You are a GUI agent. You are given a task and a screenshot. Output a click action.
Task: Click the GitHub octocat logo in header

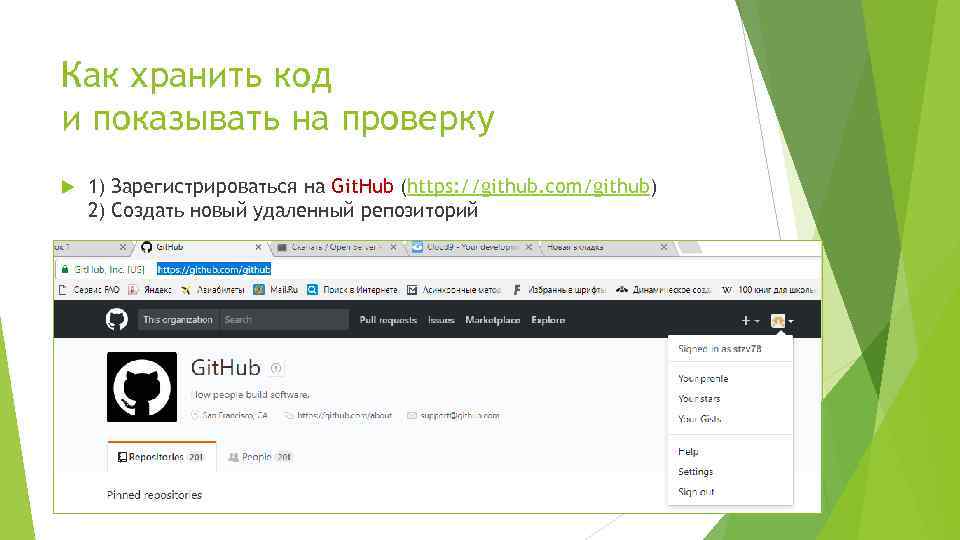tap(116, 320)
